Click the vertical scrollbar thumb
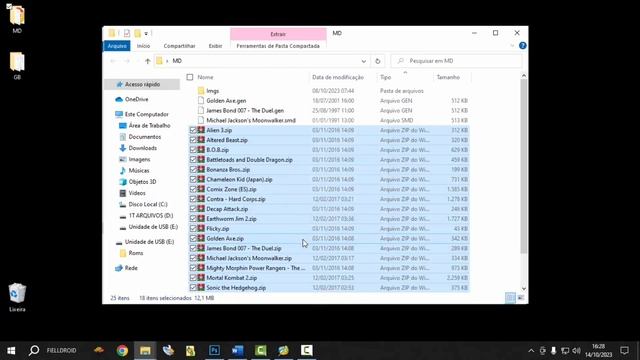 [x=524, y=167]
